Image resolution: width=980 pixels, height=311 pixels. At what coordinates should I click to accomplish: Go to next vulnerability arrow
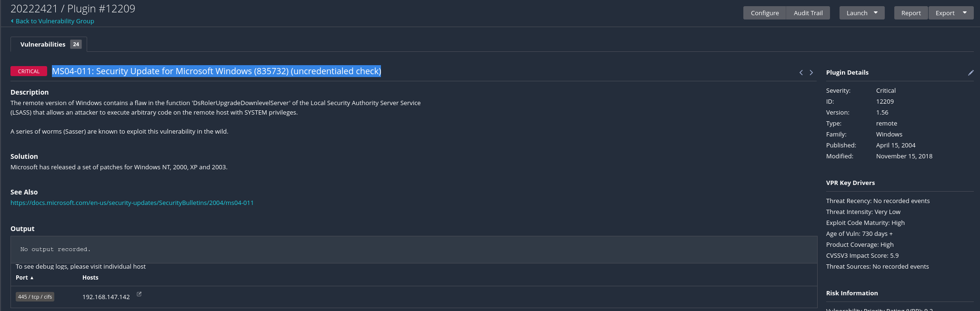pyautogui.click(x=811, y=72)
